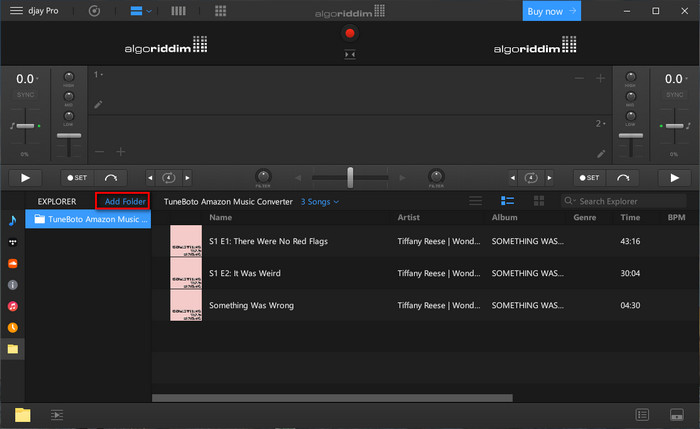The width and height of the screenshot is (700, 429).
Task: Click the Buy now button
Action: tap(552, 11)
